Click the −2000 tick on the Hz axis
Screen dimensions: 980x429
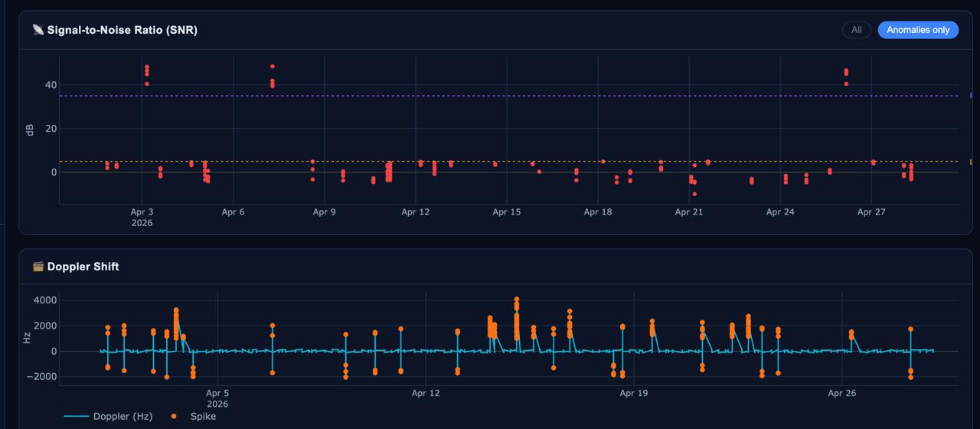41,377
